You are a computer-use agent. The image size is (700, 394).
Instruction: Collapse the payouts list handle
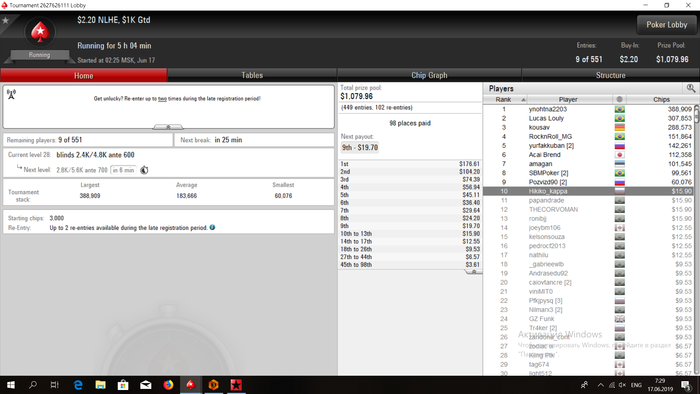tap(474, 272)
